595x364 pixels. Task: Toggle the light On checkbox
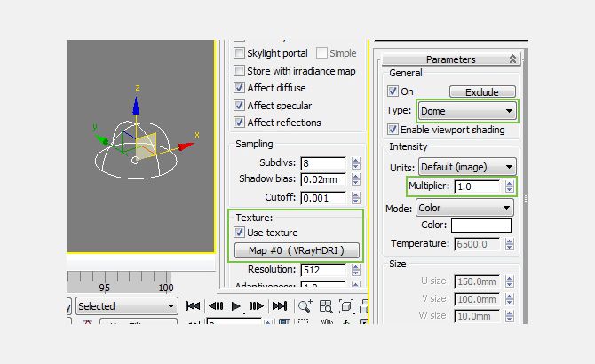coord(393,91)
